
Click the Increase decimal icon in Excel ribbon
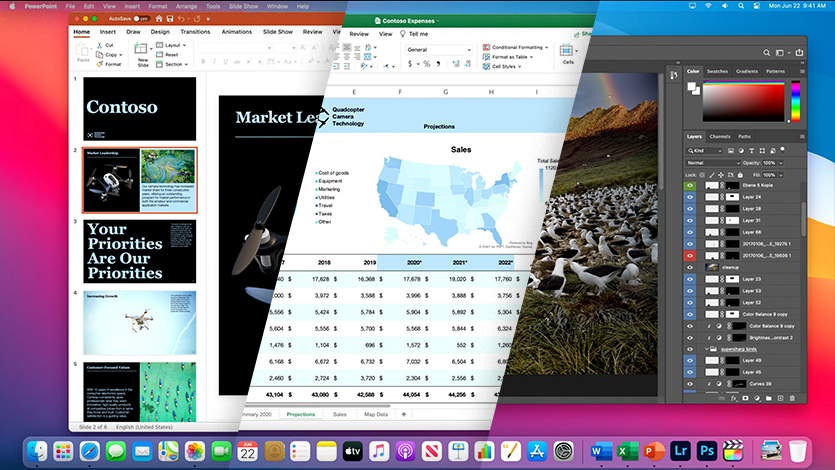click(456, 64)
